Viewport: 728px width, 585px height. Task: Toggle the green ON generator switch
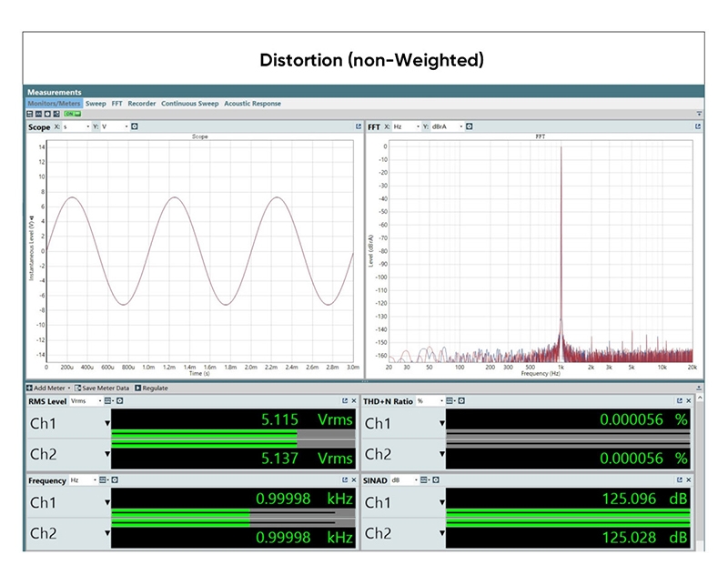point(73,114)
